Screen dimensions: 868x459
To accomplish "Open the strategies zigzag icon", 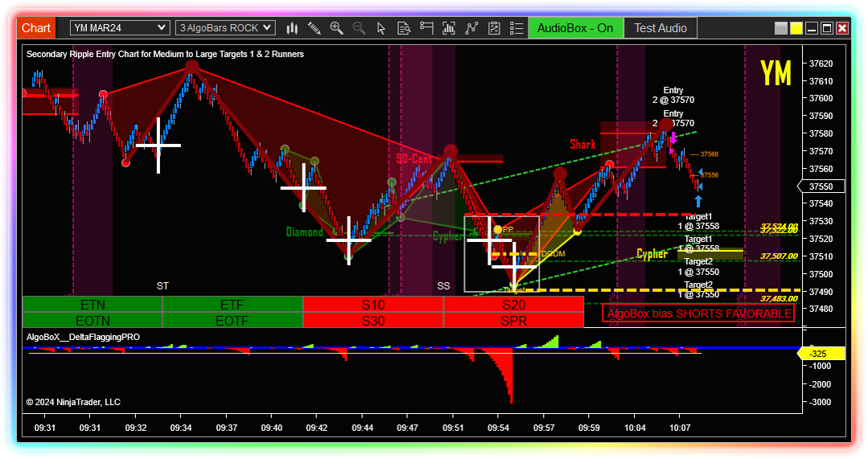I will tap(471, 28).
